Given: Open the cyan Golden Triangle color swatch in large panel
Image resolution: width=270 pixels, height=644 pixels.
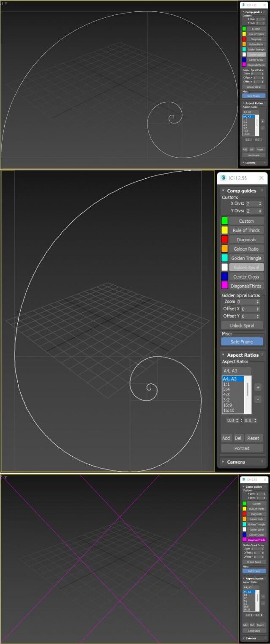Looking at the screenshot, I should coord(224,258).
